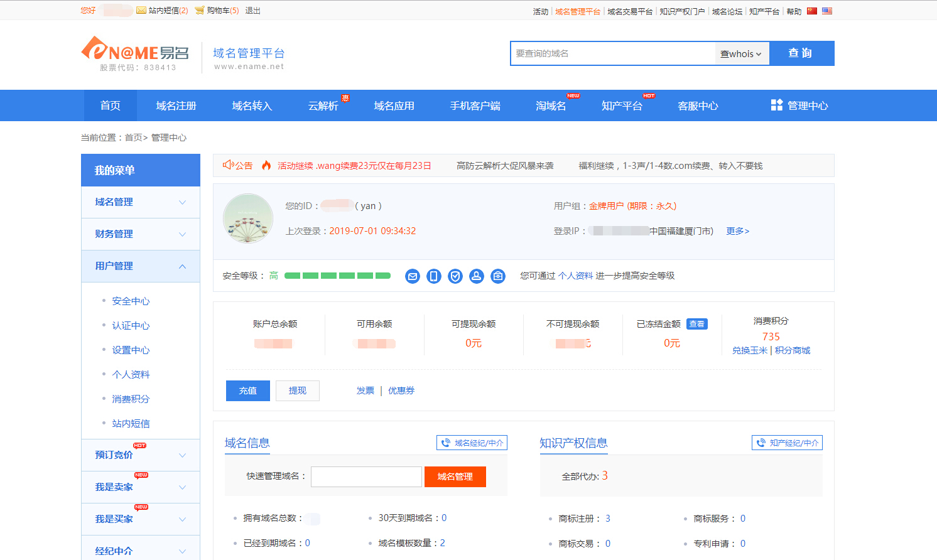
Task: Switch language with the Chinese flag icon
Action: tap(812, 11)
